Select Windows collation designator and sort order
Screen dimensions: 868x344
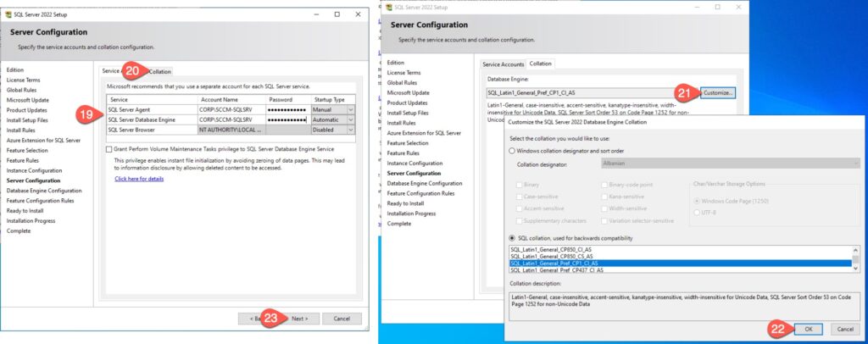pyautogui.click(x=512, y=150)
